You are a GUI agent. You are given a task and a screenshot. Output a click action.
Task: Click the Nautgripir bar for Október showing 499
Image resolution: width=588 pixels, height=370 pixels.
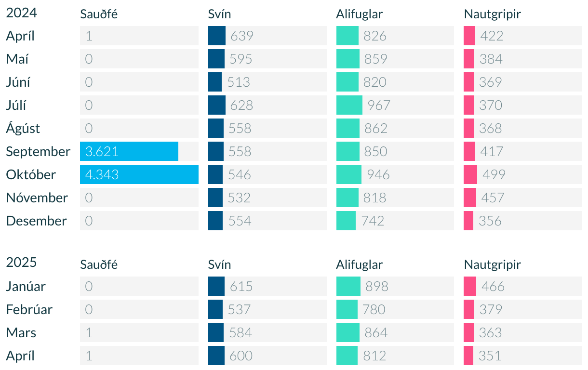click(470, 174)
